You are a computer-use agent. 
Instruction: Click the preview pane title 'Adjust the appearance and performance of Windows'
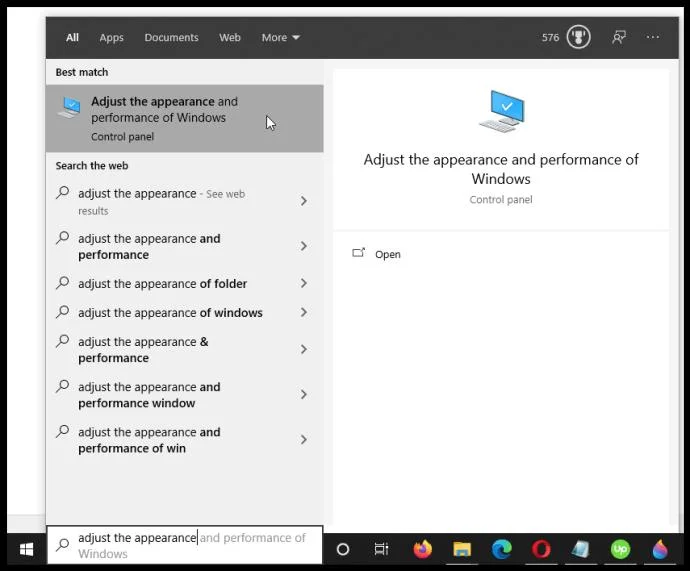pyautogui.click(x=501, y=169)
